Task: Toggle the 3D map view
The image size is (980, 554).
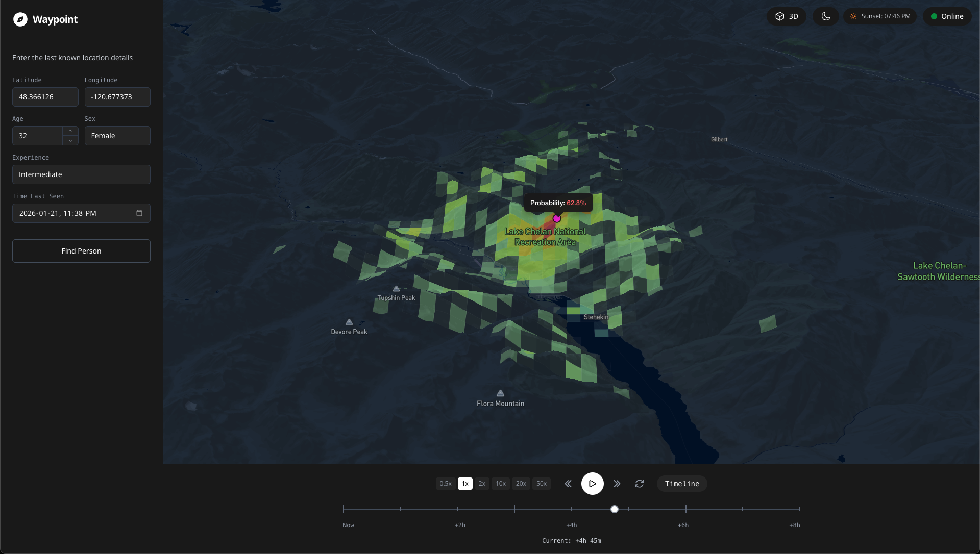Action: 786,16
